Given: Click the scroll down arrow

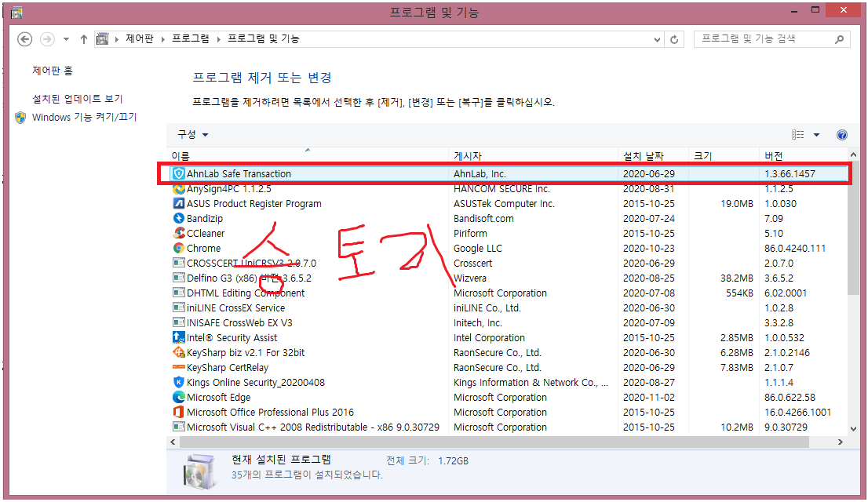Looking at the screenshot, I should (853, 428).
